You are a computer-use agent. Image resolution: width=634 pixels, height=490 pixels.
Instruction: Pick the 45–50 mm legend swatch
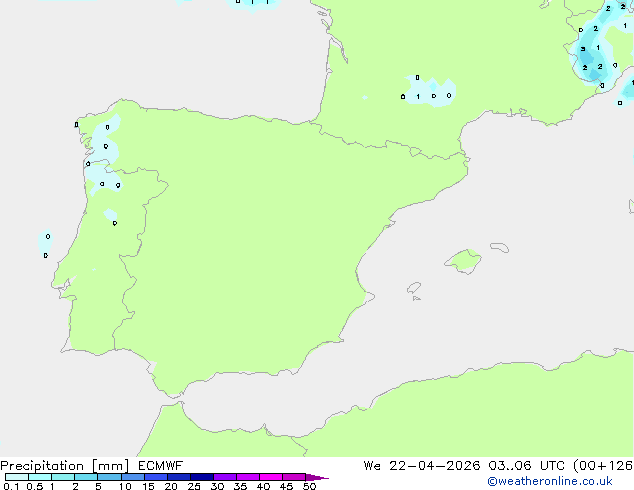[x=294, y=477]
